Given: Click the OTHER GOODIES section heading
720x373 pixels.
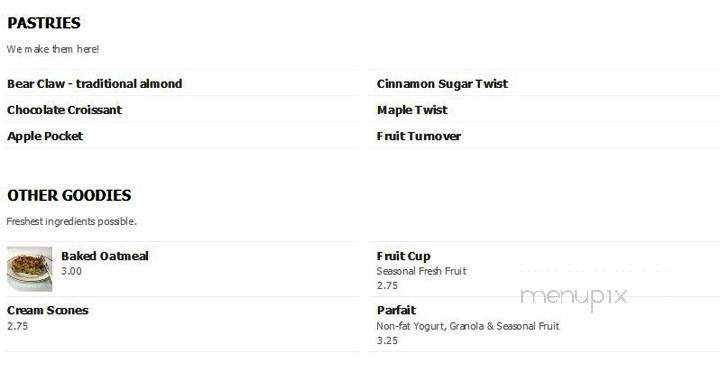Looking at the screenshot, I should tap(69, 195).
